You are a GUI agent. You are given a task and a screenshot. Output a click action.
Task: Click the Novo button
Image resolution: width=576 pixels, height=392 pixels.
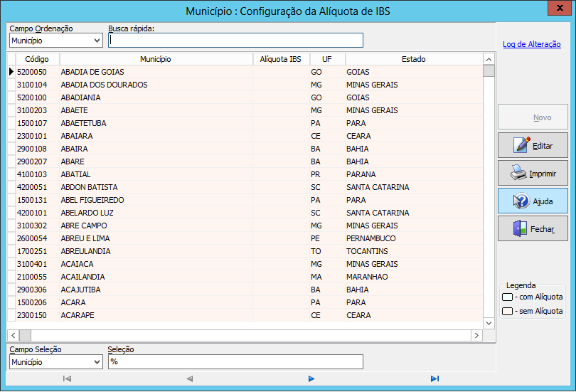tap(533, 117)
